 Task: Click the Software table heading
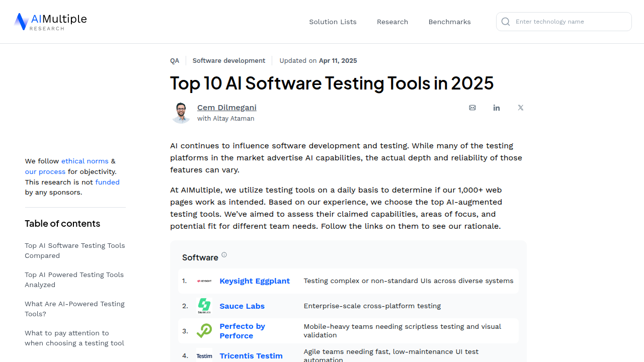(x=200, y=257)
